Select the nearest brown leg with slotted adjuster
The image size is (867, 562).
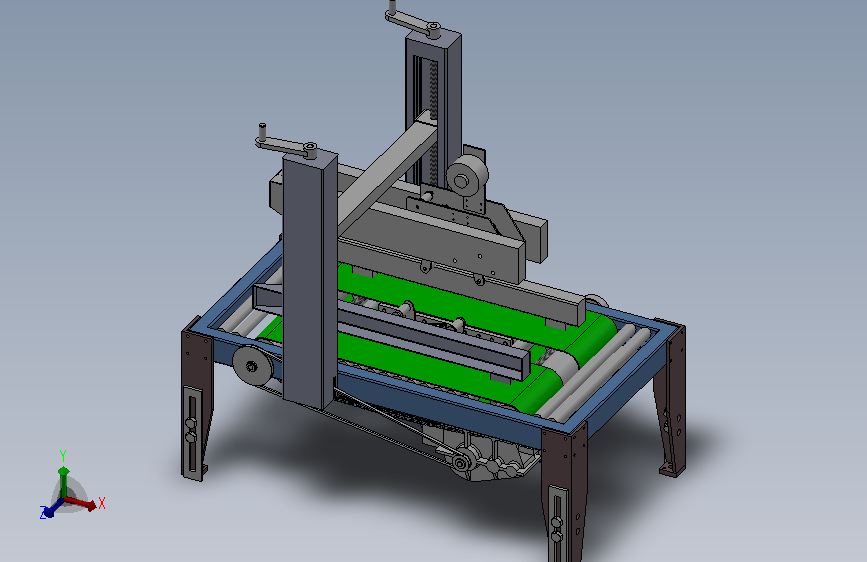[564, 494]
